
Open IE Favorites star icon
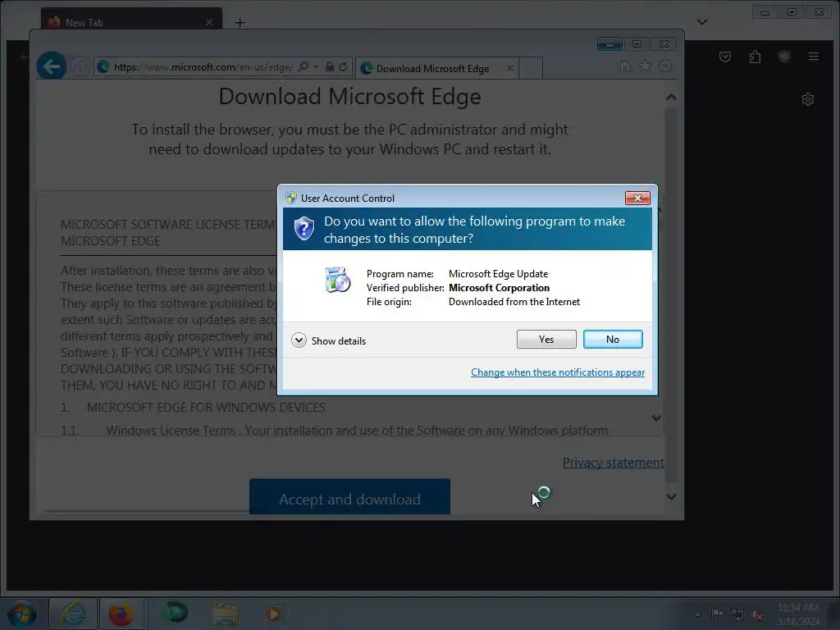(645, 66)
